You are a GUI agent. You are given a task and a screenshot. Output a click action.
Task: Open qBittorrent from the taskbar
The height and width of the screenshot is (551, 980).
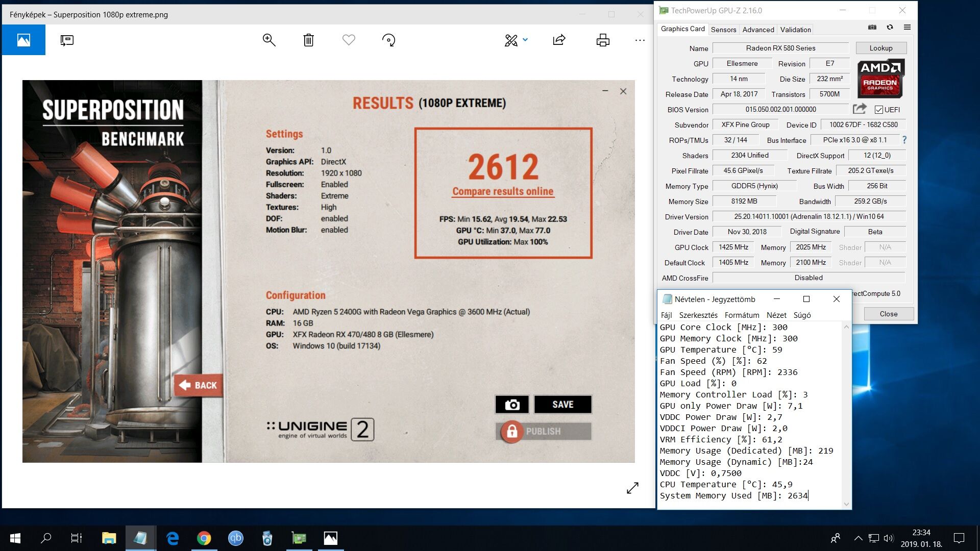coord(236,538)
